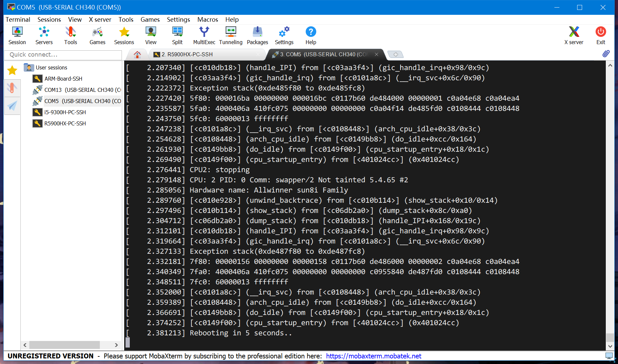Image resolution: width=618 pixels, height=364 pixels.
Task: Launch the Games toolbar icon
Action: tap(98, 36)
